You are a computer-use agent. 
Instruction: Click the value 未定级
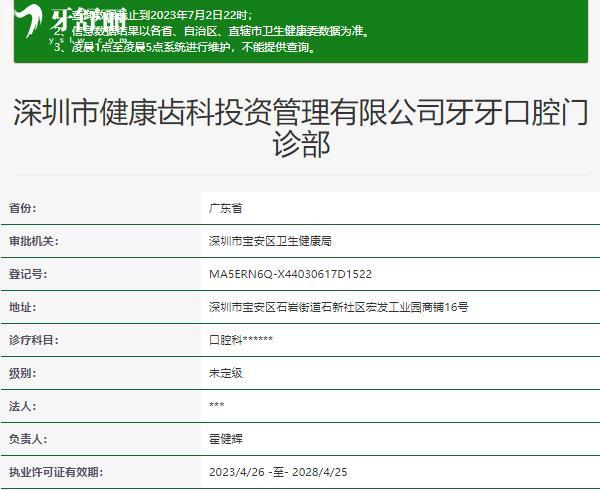(225, 373)
